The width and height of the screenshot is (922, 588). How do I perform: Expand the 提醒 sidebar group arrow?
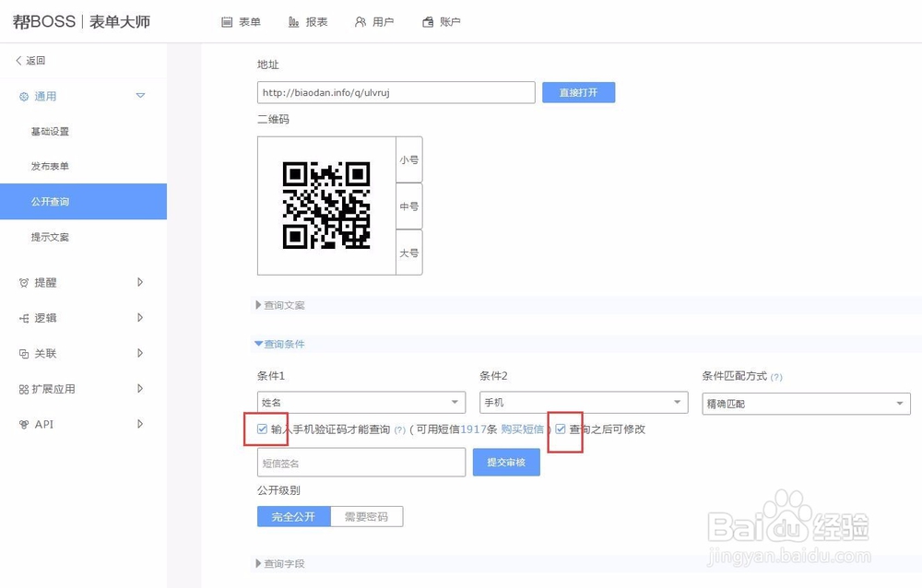(x=140, y=282)
